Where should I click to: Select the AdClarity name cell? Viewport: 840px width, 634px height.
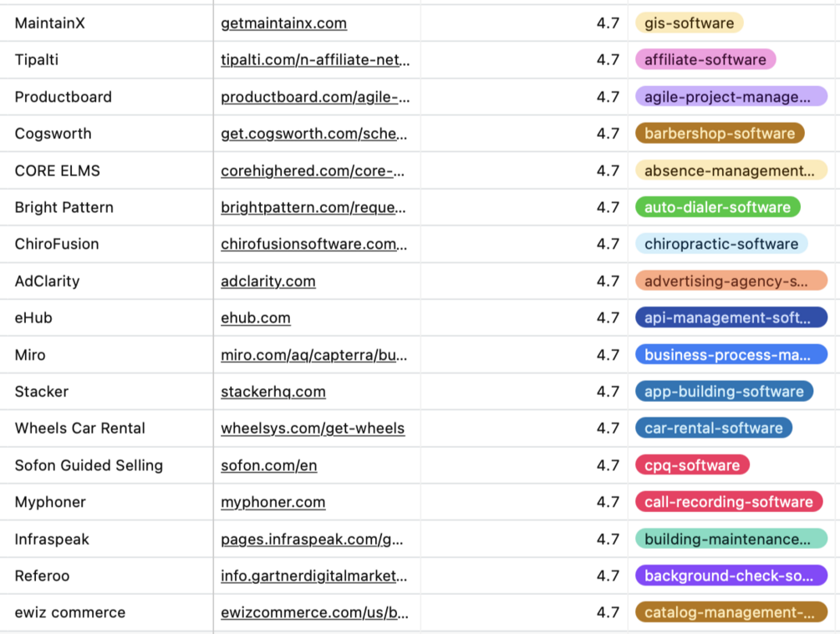pyautogui.click(x=106, y=281)
